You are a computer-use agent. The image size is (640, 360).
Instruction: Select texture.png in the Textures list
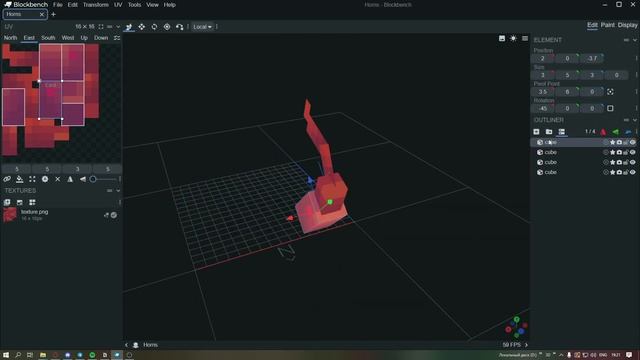click(x=61, y=215)
